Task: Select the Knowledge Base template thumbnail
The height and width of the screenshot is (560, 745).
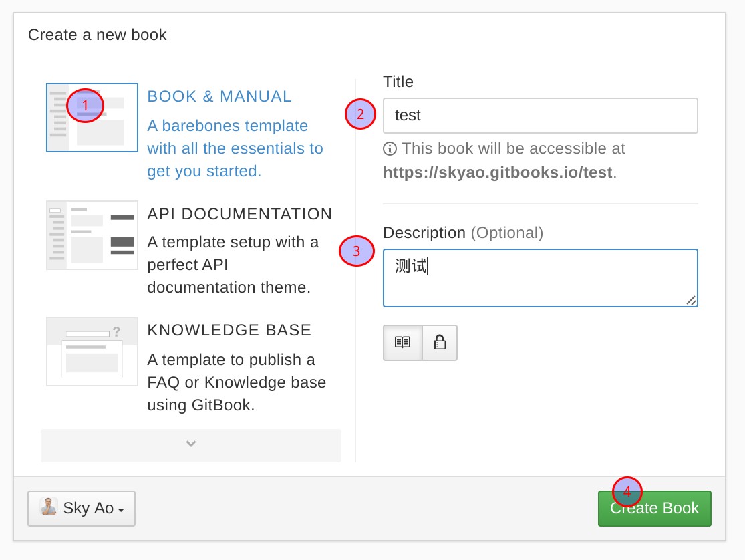Action: pos(92,352)
